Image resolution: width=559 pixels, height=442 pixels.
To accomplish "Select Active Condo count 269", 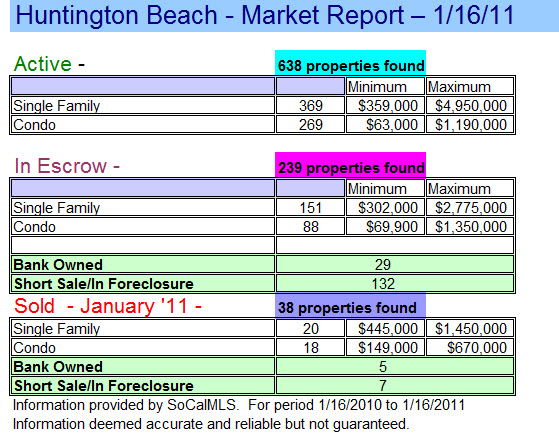I will [x=311, y=125].
